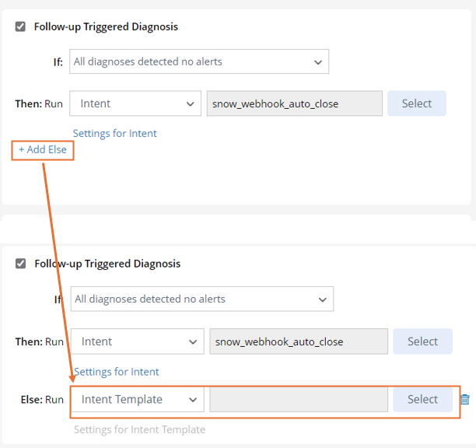This screenshot has width=476, height=448.
Task: Open the If condition dropdown in the first panel
Action: click(199, 61)
